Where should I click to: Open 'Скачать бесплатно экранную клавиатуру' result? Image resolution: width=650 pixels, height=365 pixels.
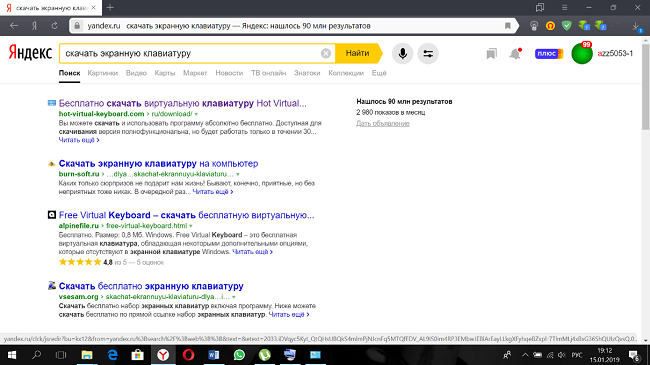(x=151, y=286)
